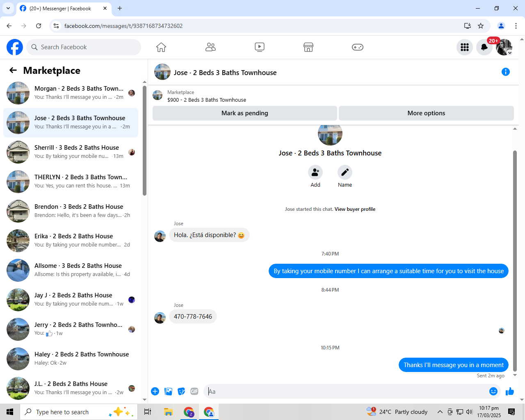
Task: Open the taskbar notification center
Action: [x=511, y=412]
